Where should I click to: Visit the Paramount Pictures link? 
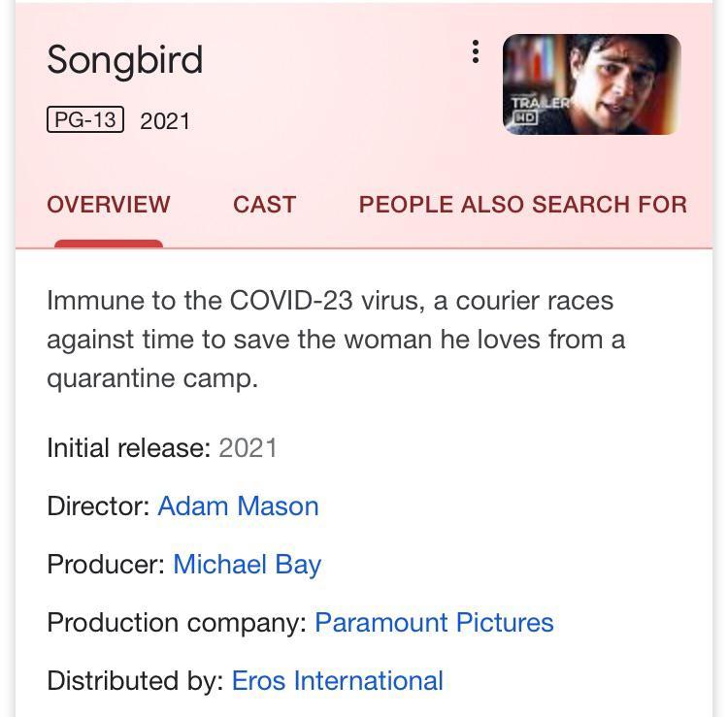pos(434,622)
